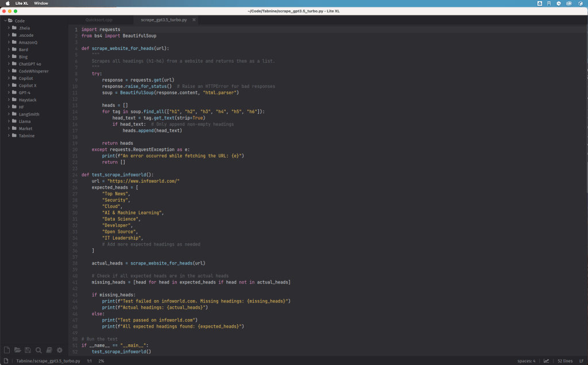
Task: Click the "spaces: 4" indicator
Action: coord(525,360)
